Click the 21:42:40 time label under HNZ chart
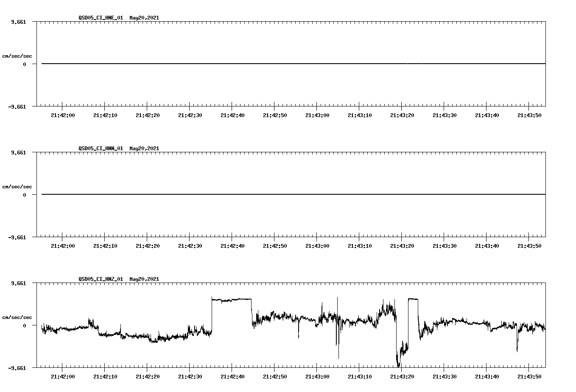This screenshot has width=576, height=392. pos(232,376)
